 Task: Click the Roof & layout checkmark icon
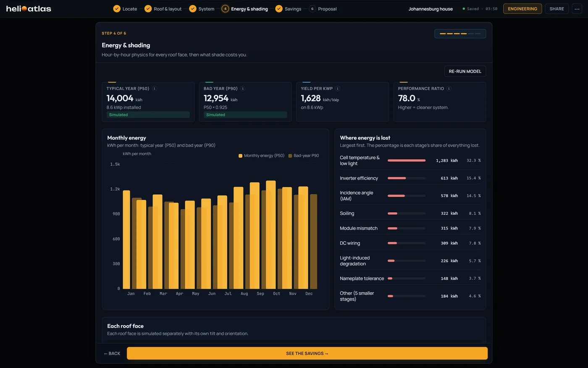coord(148,9)
